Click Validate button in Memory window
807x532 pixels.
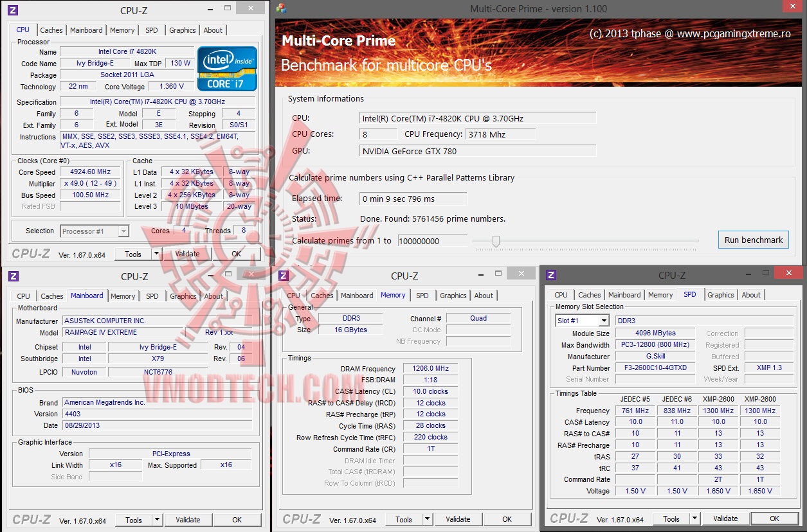[458, 519]
